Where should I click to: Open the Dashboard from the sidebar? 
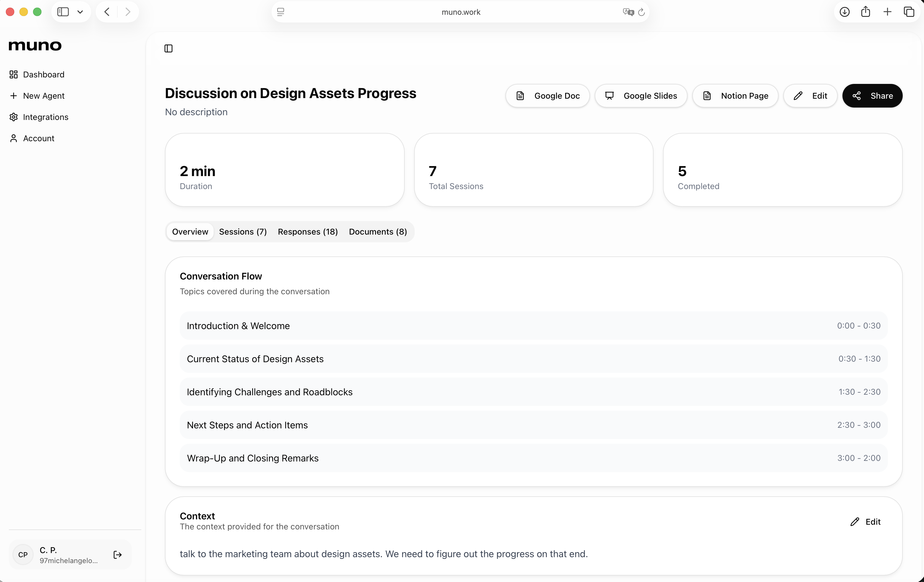[x=43, y=74]
